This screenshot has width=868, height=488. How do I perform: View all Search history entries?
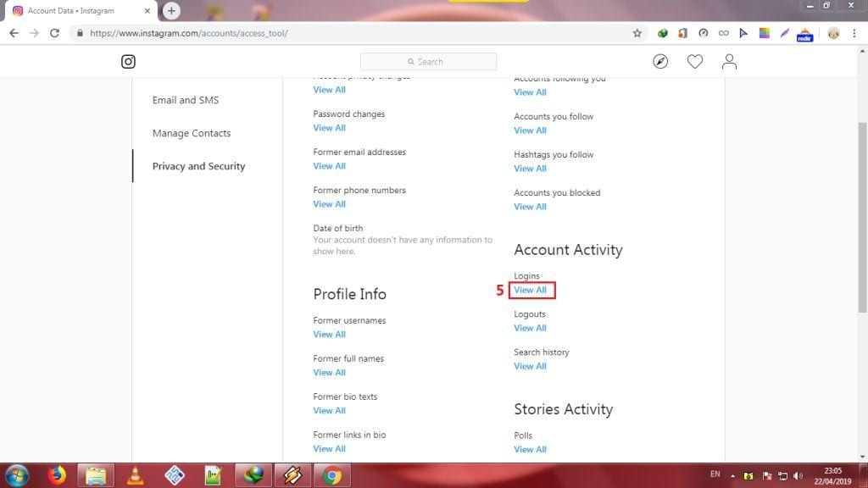tap(530, 366)
